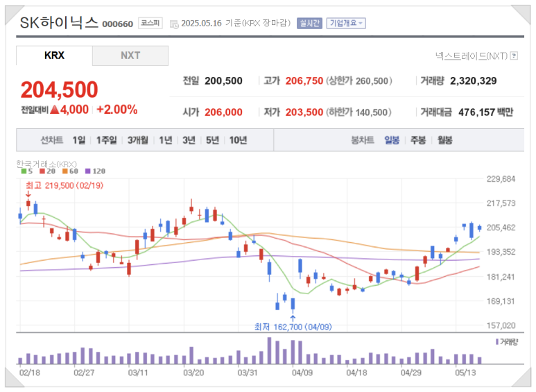This screenshot has width=536, height=392.
Task: Open the 기업개요 dropdown
Action: point(346,24)
